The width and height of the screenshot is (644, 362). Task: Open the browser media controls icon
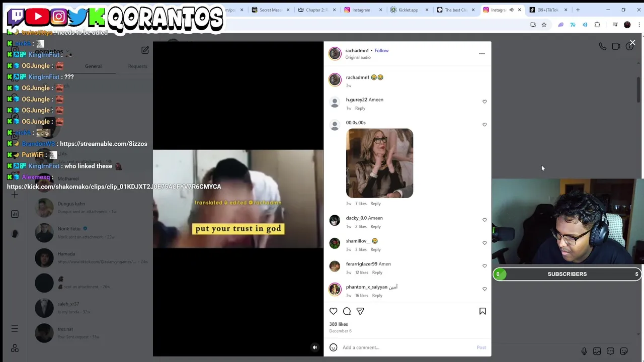pos(615,25)
